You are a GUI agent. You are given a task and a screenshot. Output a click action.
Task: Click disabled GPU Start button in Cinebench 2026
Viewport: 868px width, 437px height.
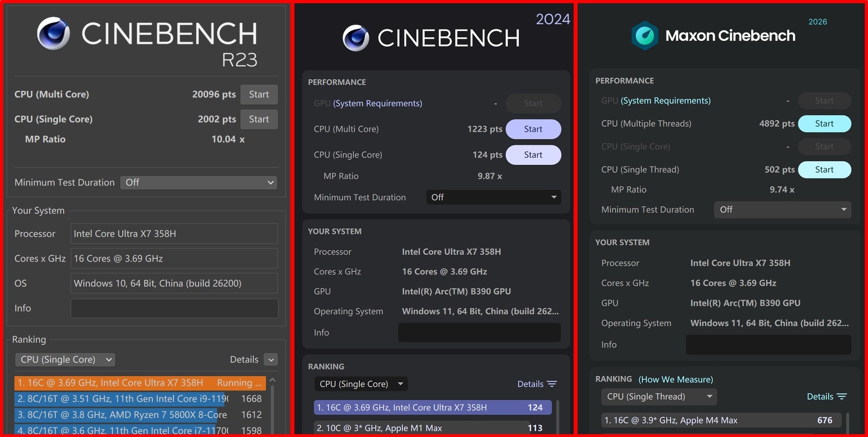point(825,101)
